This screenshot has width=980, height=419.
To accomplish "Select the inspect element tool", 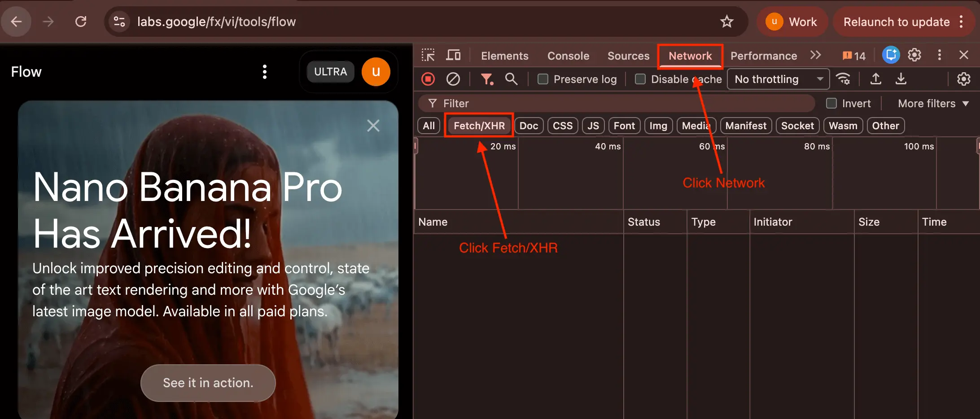I will (428, 55).
